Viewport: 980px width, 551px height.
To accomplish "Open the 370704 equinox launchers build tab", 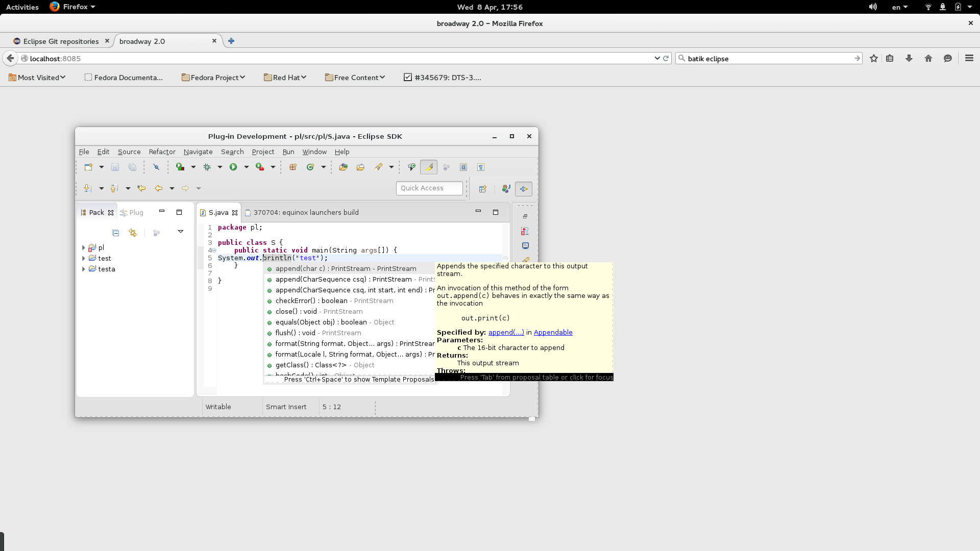I will 301,212.
